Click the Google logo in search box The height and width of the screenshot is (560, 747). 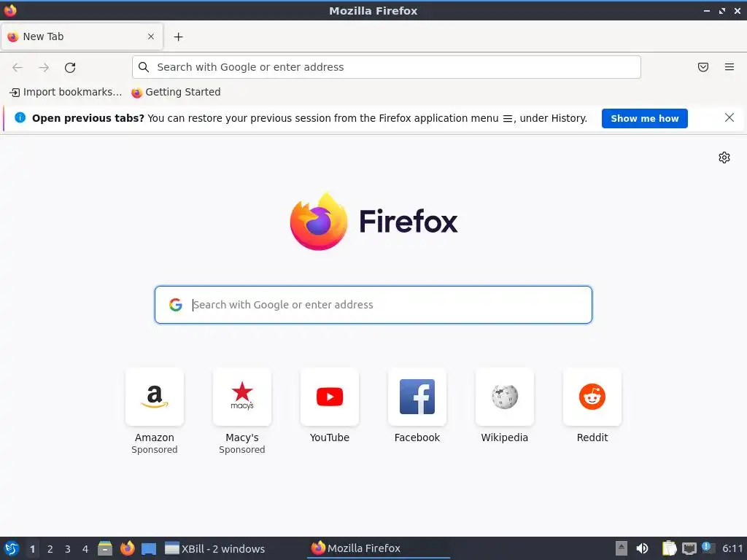click(175, 305)
